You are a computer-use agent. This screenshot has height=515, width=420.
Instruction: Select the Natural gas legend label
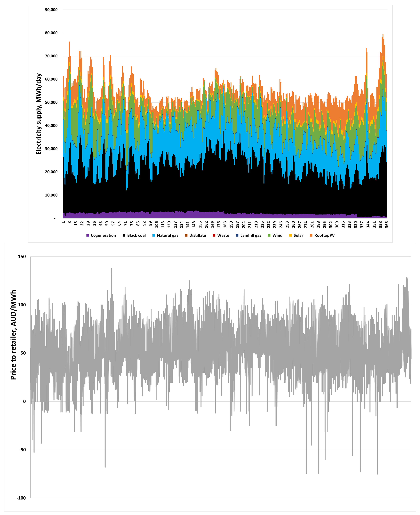[167, 235]
